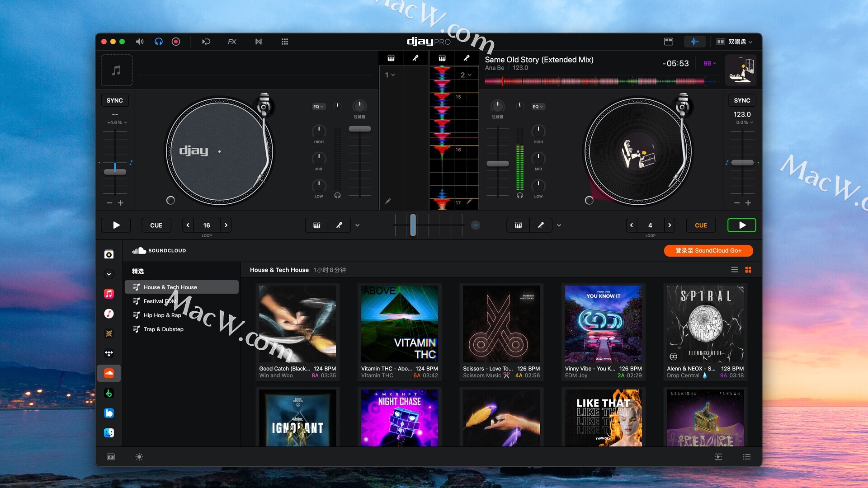The image size is (868, 488).
Task: Increase deck 1 loop length
Action: [x=226, y=225]
